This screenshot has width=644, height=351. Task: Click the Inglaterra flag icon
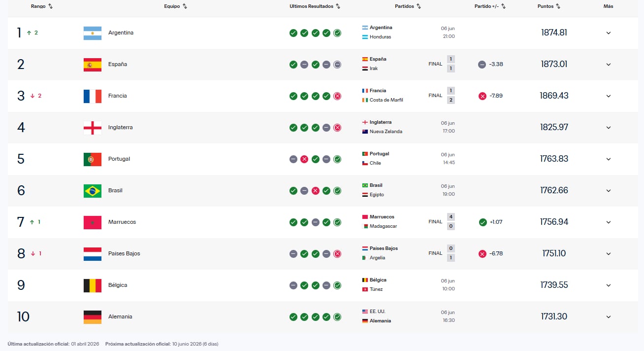[93, 128]
